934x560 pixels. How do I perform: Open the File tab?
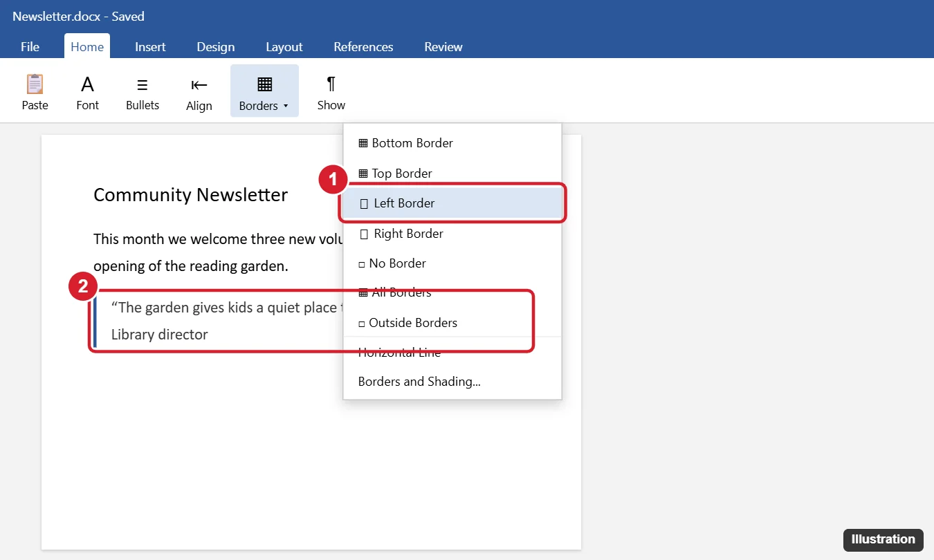click(30, 46)
